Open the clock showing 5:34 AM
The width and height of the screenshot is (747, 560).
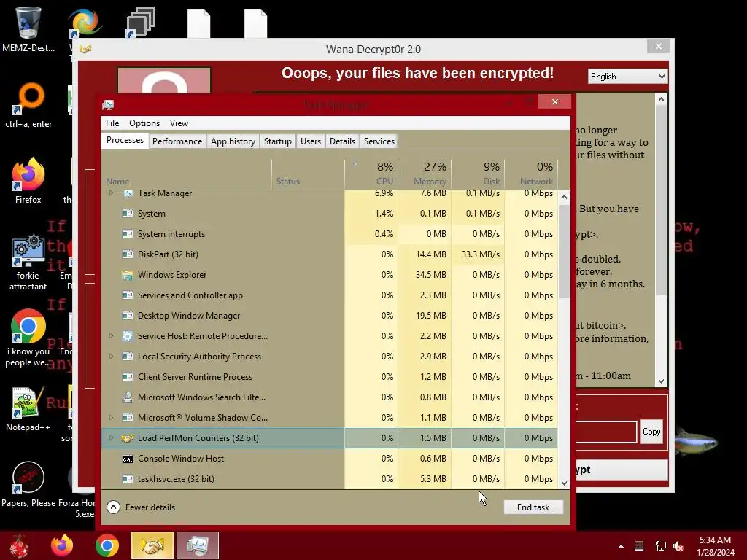715,546
